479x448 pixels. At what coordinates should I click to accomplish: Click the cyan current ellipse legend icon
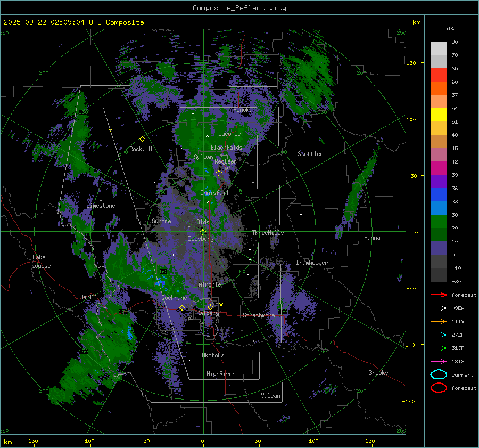(x=438, y=374)
